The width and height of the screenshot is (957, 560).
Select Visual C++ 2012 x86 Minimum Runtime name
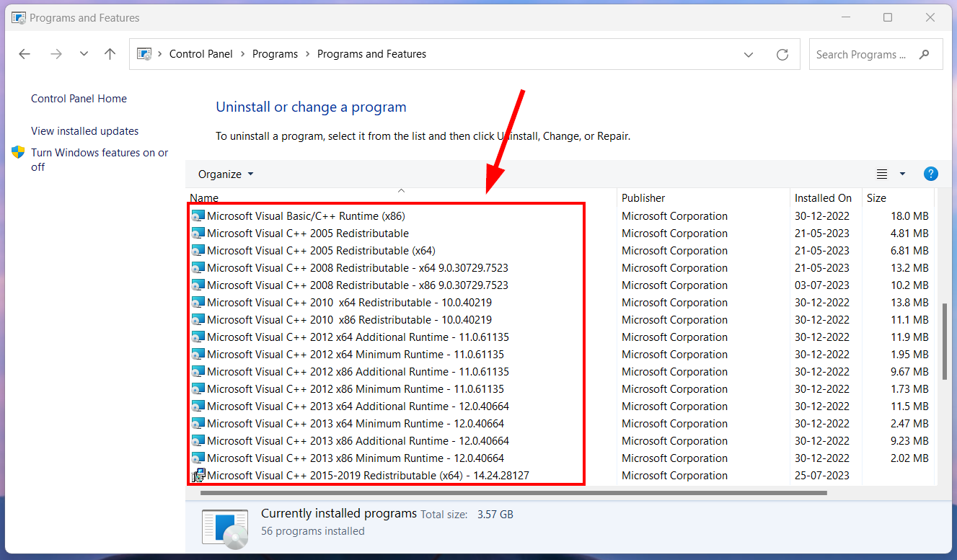356,388
